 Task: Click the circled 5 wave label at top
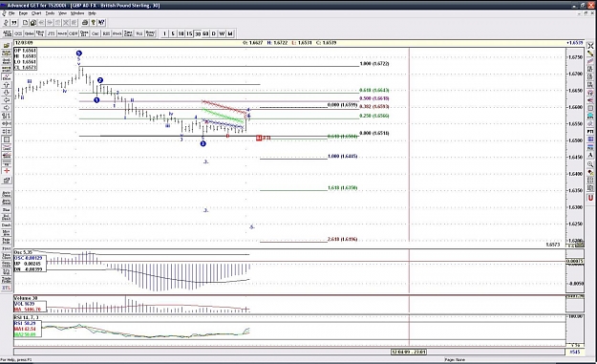pos(79,54)
